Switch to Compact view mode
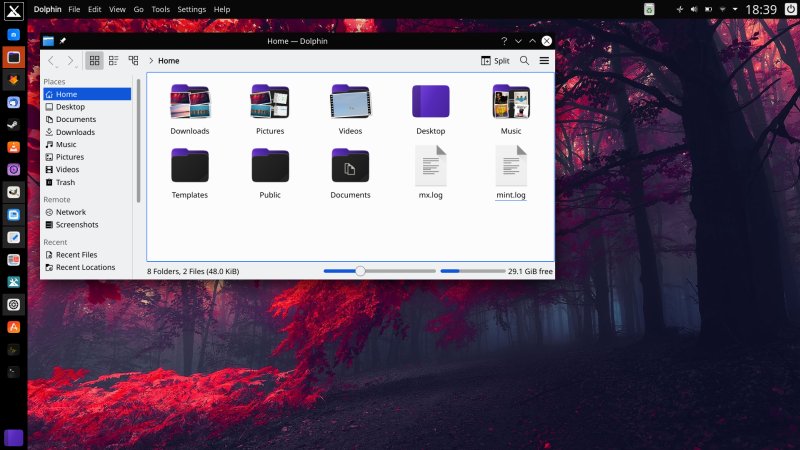Screen dimensions: 800x450 [x=113, y=61]
